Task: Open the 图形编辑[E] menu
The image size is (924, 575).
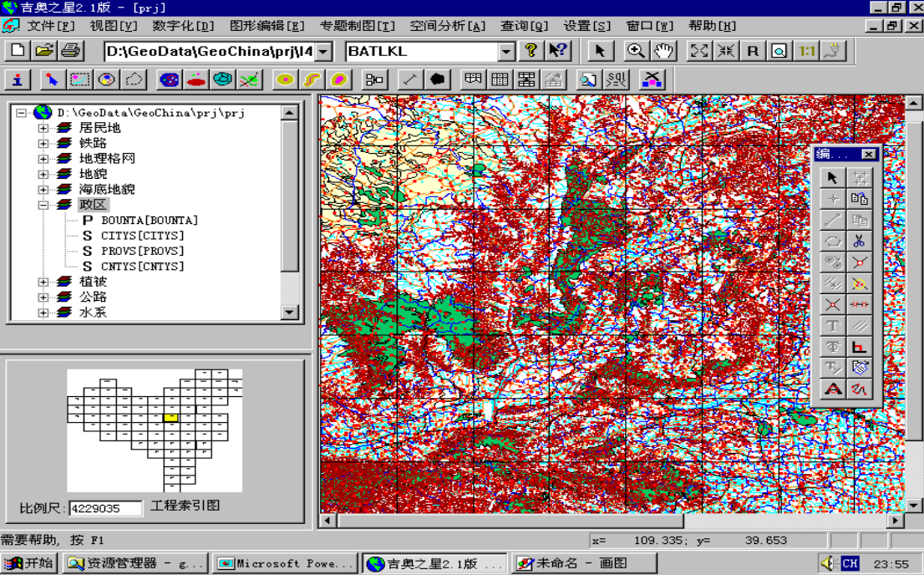Action: (267, 26)
